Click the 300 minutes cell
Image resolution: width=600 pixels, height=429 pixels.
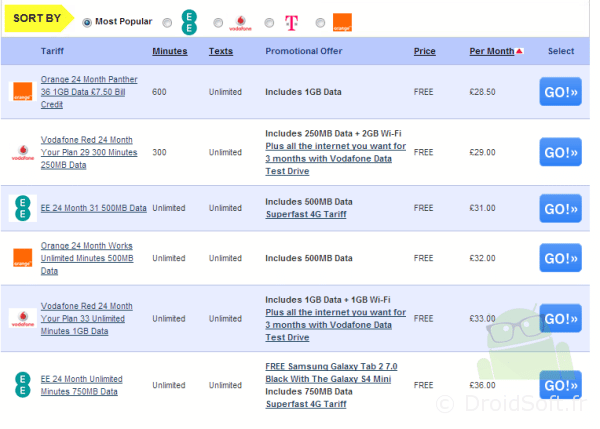(x=159, y=152)
